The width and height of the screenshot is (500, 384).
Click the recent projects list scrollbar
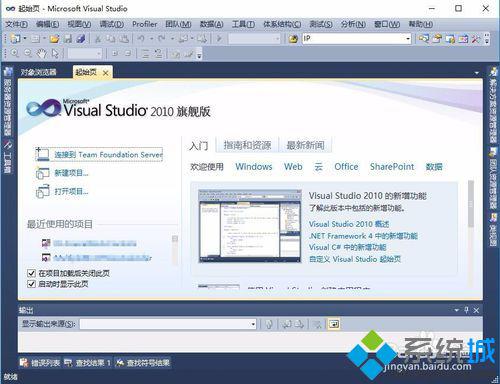(175, 250)
